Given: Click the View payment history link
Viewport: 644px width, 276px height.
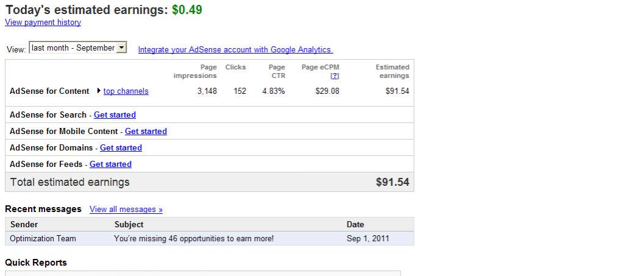Looking at the screenshot, I should [43, 23].
